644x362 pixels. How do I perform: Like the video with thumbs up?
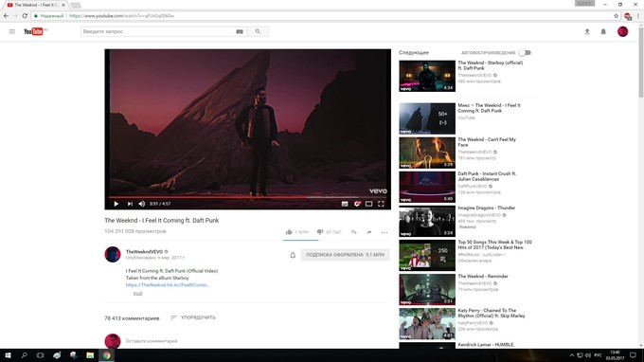click(289, 232)
